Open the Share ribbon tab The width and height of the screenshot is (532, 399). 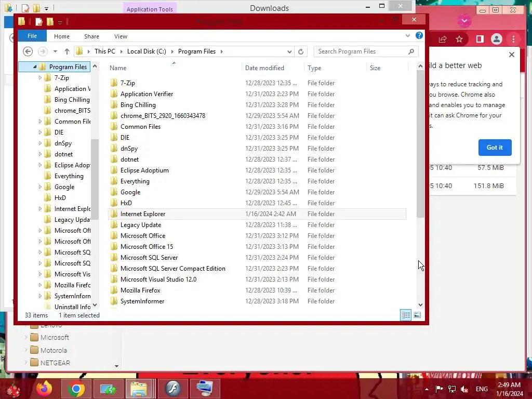point(91,36)
